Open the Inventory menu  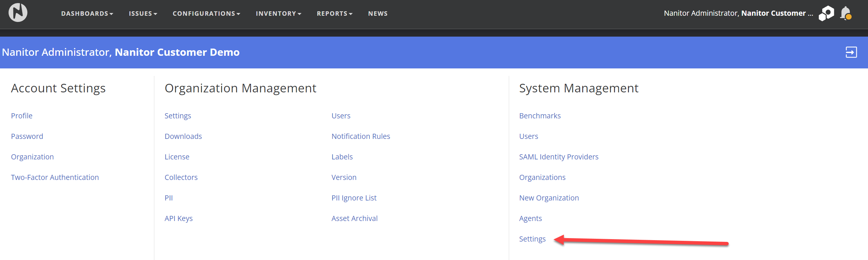click(x=278, y=14)
